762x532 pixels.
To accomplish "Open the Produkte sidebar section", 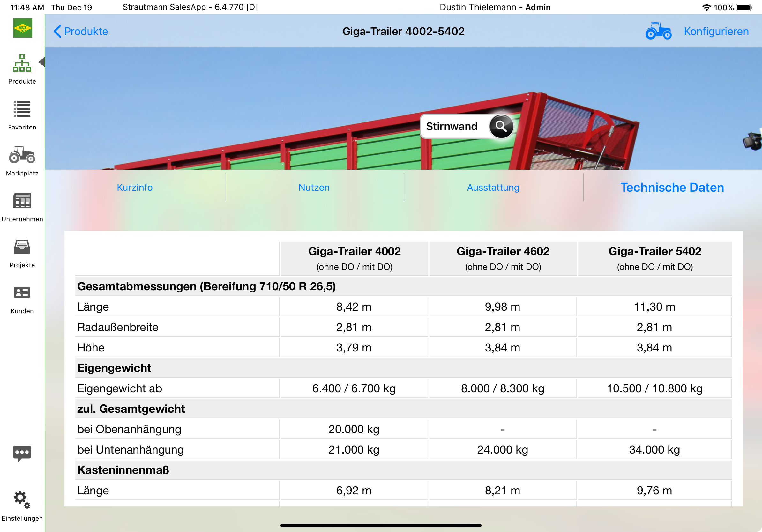I will click(x=22, y=69).
